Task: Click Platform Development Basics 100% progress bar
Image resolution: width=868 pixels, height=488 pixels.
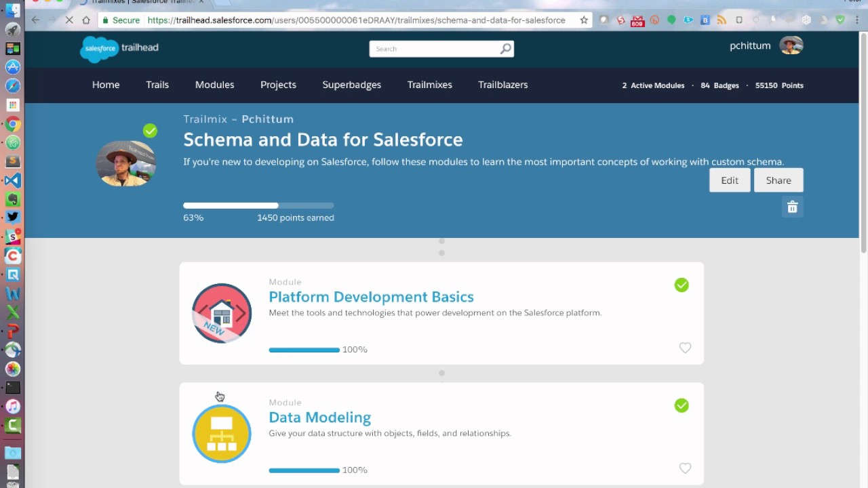Action: tap(304, 350)
